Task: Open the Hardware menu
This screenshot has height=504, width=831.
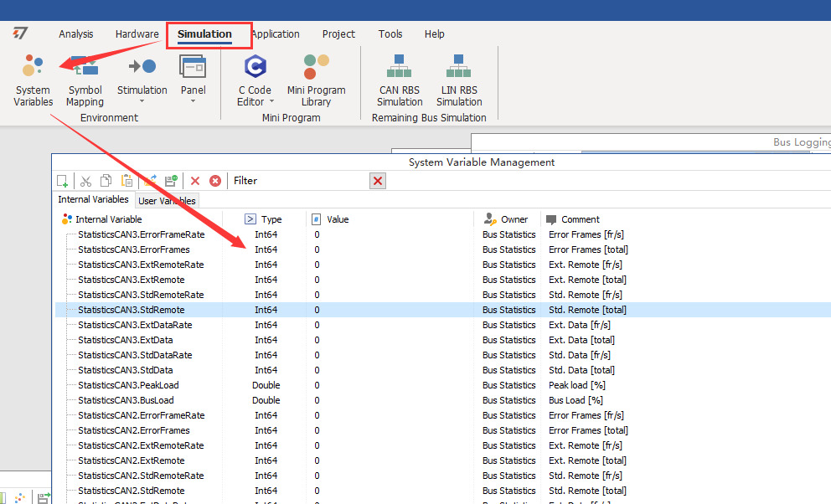Action: pos(137,34)
